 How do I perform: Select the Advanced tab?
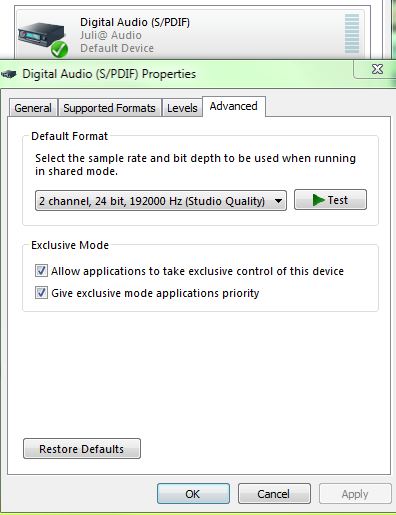233,106
